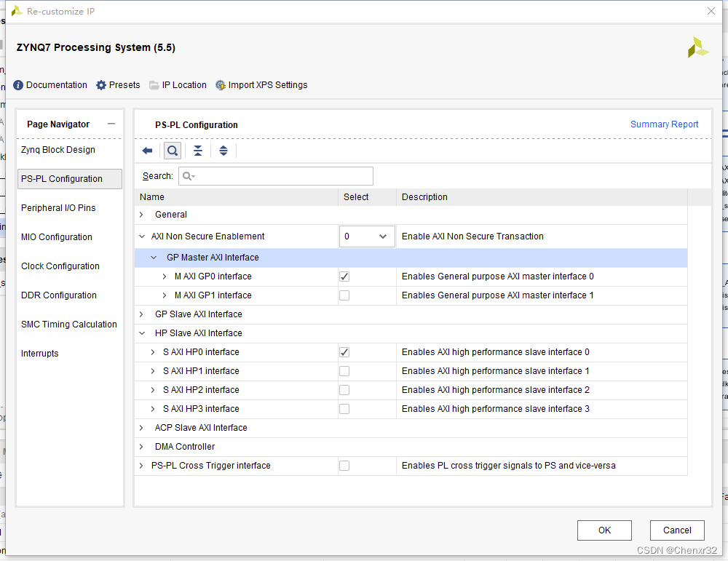Open Interrupts page
This screenshot has width=728, height=561.
(x=40, y=354)
